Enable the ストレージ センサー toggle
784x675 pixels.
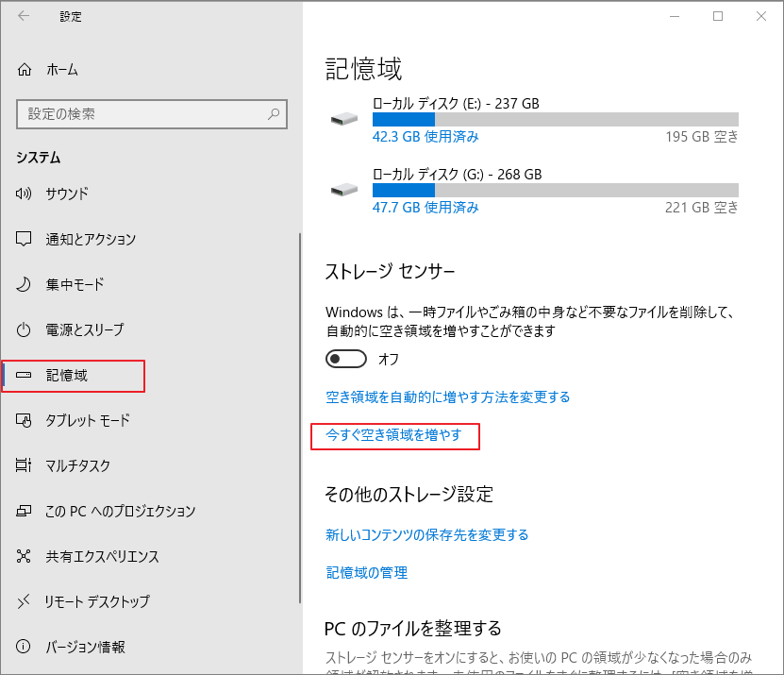click(345, 359)
